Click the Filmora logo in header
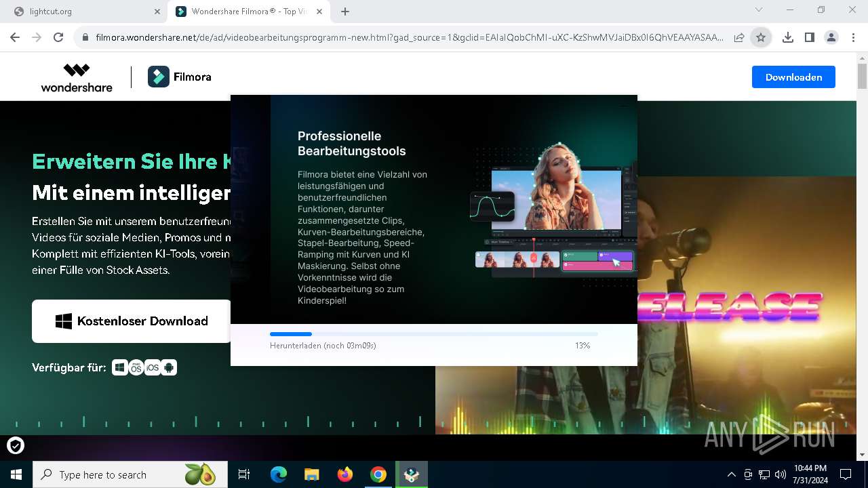This screenshot has width=868, height=488. [180, 77]
